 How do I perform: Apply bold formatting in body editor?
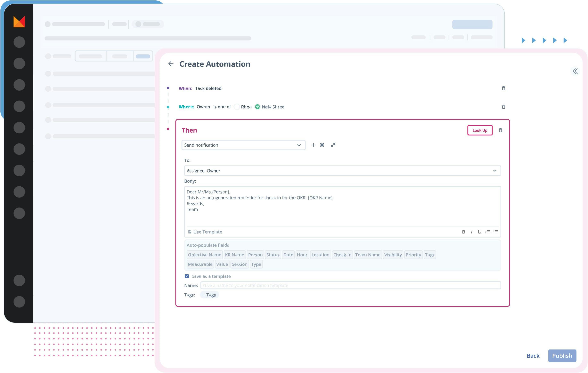[463, 232]
